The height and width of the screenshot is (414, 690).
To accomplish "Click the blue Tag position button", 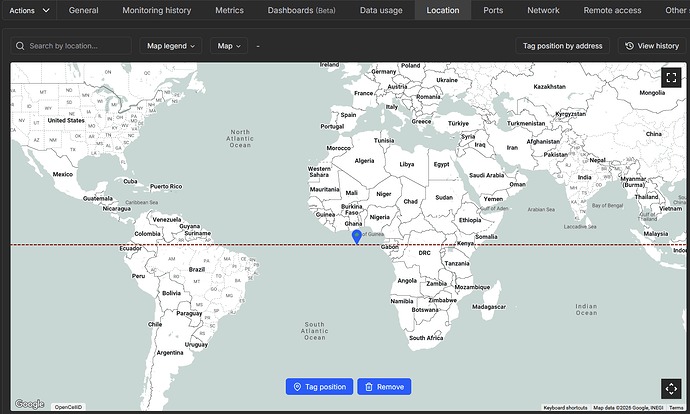I will click(x=318, y=387).
